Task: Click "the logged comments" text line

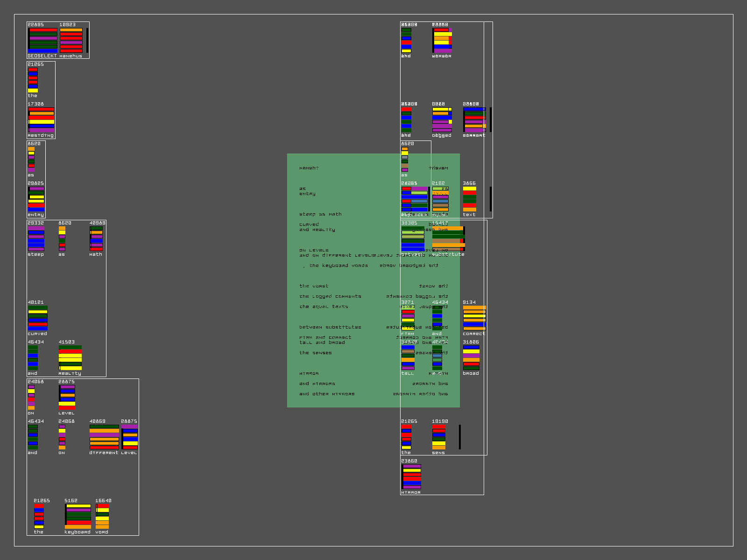Action: pyautogui.click(x=330, y=296)
